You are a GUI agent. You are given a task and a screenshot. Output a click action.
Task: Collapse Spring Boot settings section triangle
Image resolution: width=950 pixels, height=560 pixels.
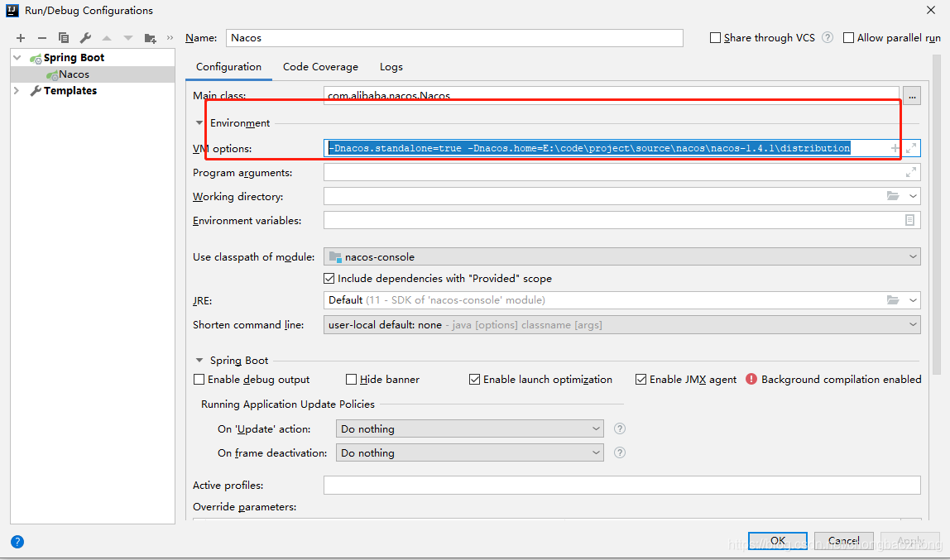coord(199,360)
